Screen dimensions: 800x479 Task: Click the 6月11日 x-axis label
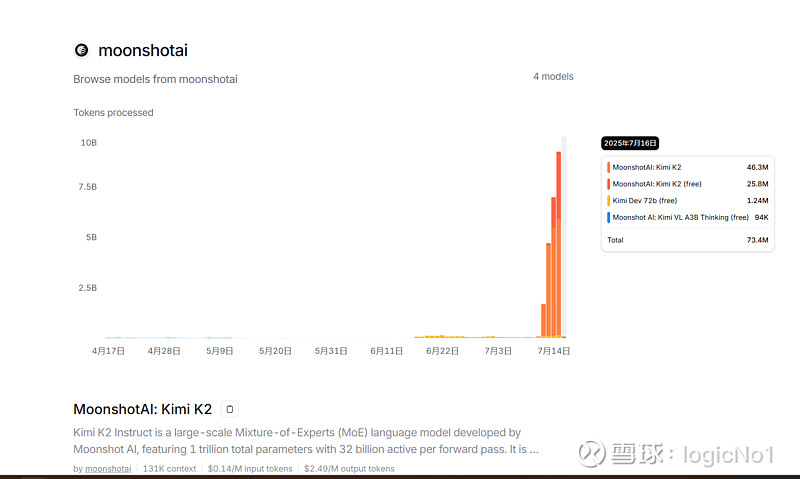386,351
